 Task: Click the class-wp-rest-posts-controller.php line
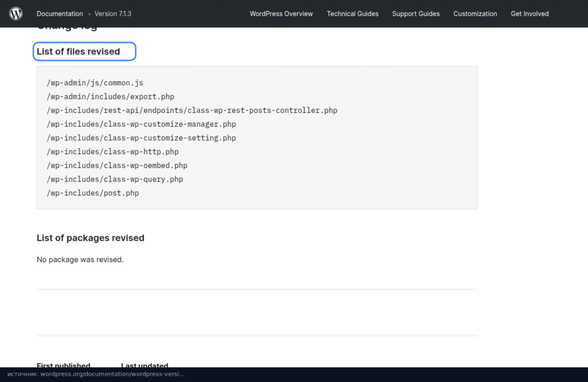(192, 111)
